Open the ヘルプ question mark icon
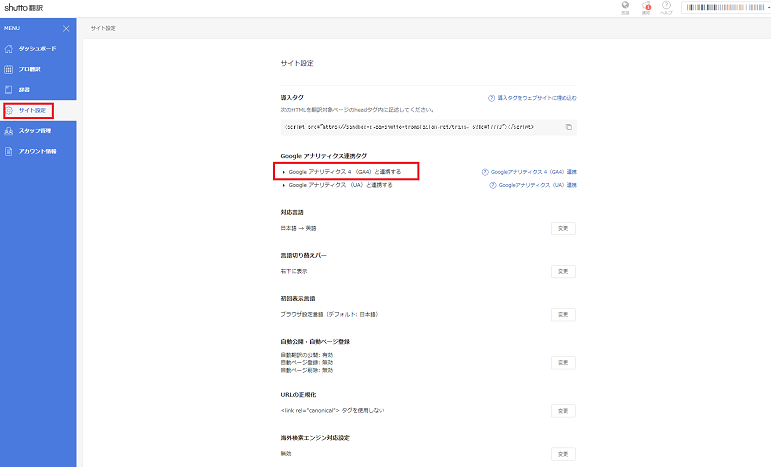The height and width of the screenshot is (467, 780). (666, 5)
